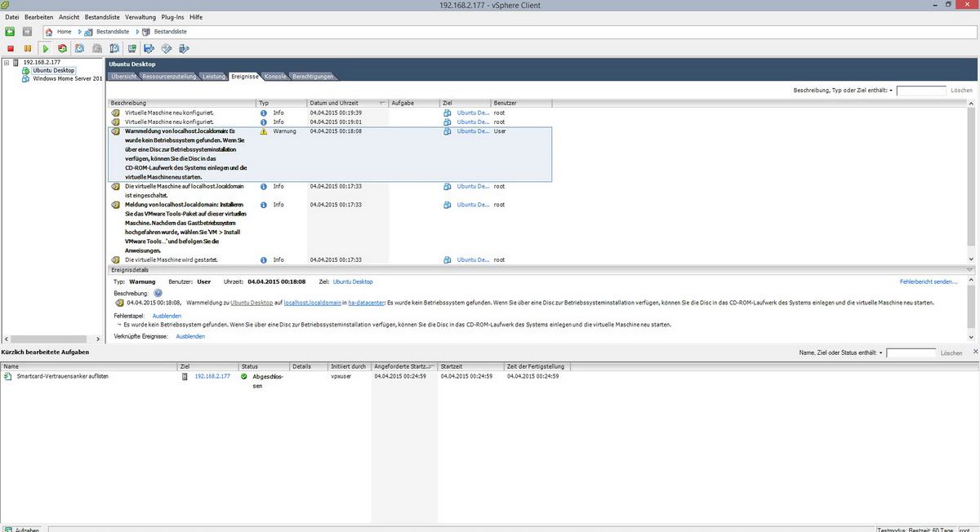Viewport: 980px width, 532px height.
Task: Click the CD/DVD drive connect toolbar icon
Action: click(167, 48)
